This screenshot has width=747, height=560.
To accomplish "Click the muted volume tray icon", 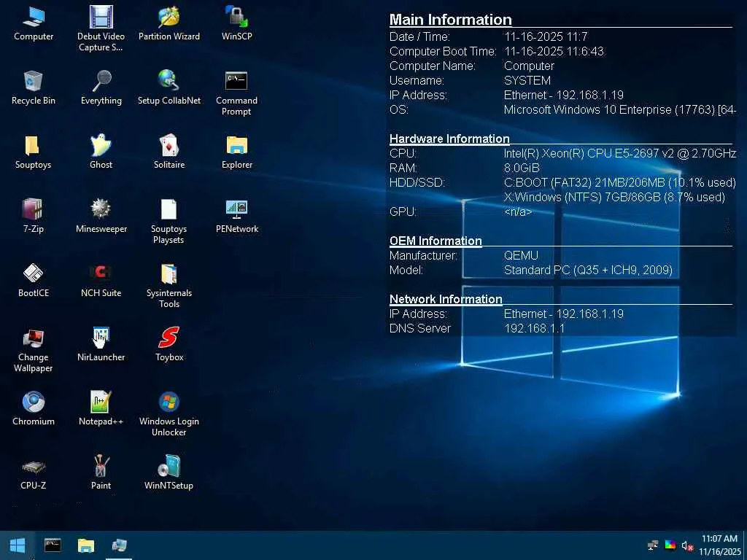I will [686, 545].
